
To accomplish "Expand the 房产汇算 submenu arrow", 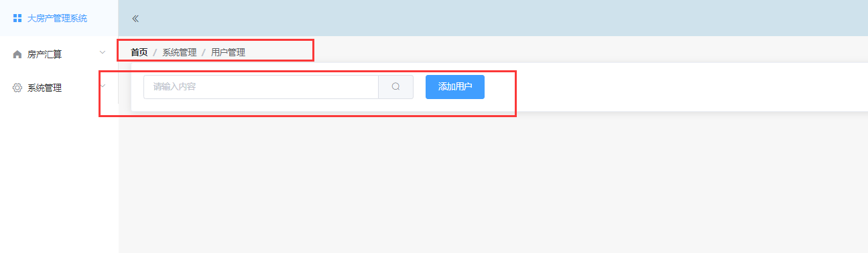I will [103, 52].
